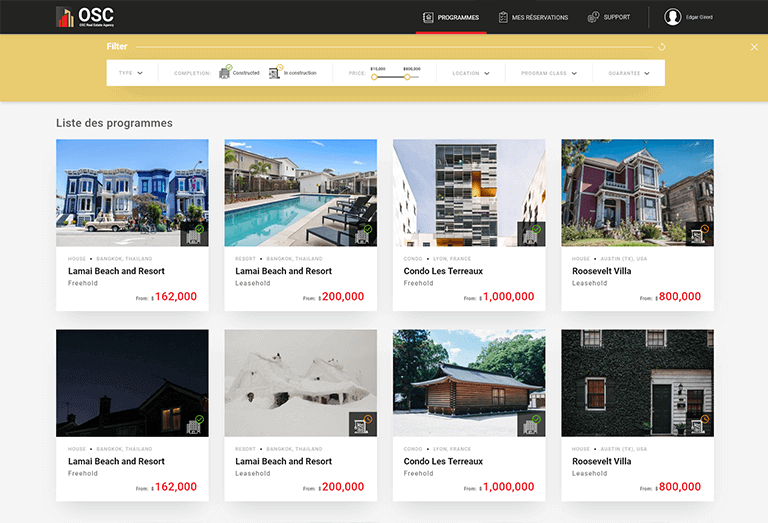The height and width of the screenshot is (523, 768).
Task: Click building badge on wooden pavilion condo image
Action: [531, 424]
